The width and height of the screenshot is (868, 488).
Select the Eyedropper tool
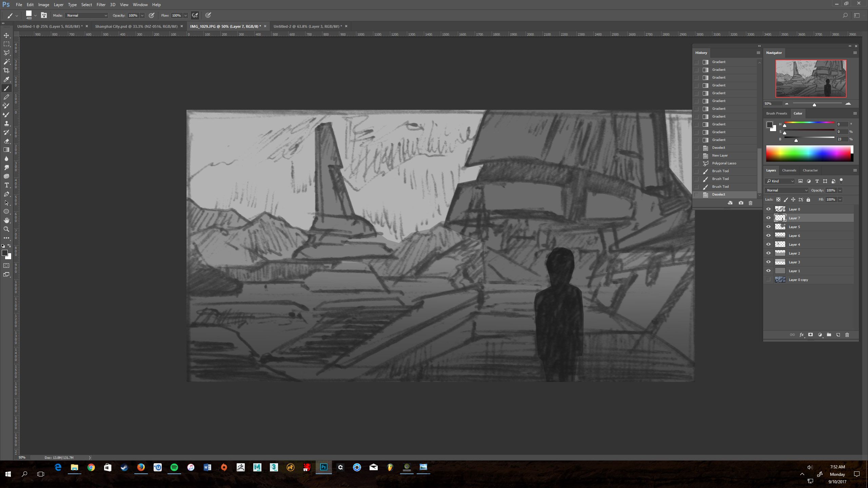click(6, 79)
